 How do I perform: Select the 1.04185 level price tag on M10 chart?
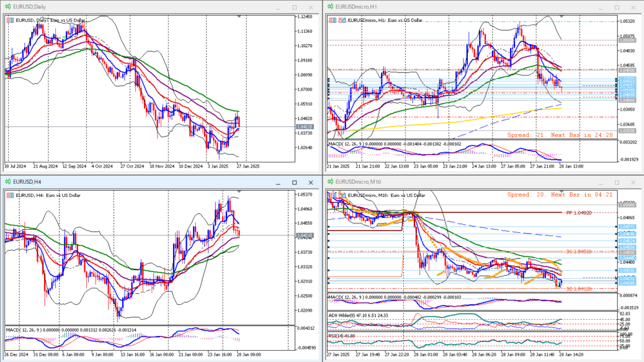tap(627, 283)
